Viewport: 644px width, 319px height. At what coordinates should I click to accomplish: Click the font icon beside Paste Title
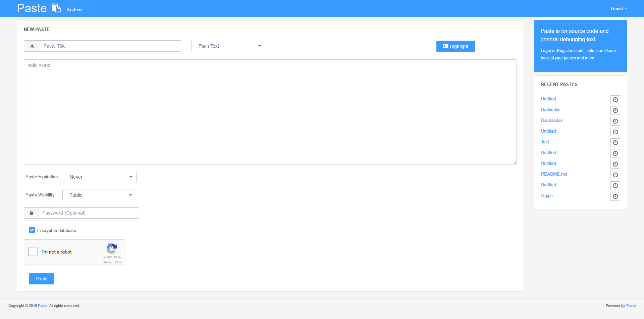point(32,46)
